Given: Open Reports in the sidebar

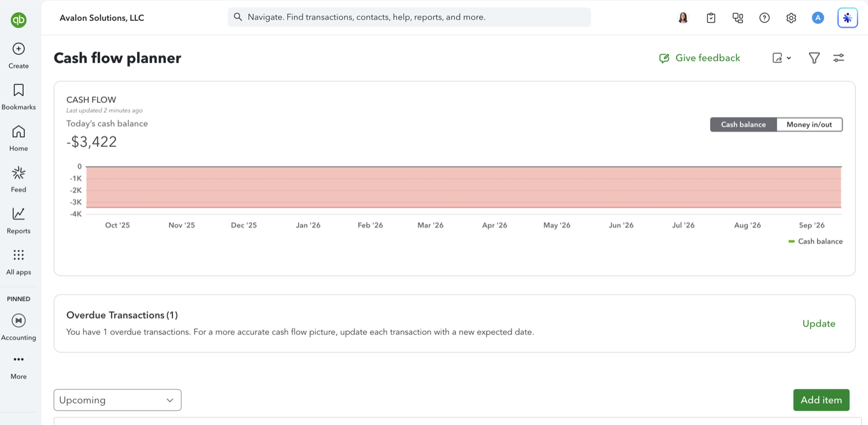Looking at the screenshot, I should click(19, 221).
